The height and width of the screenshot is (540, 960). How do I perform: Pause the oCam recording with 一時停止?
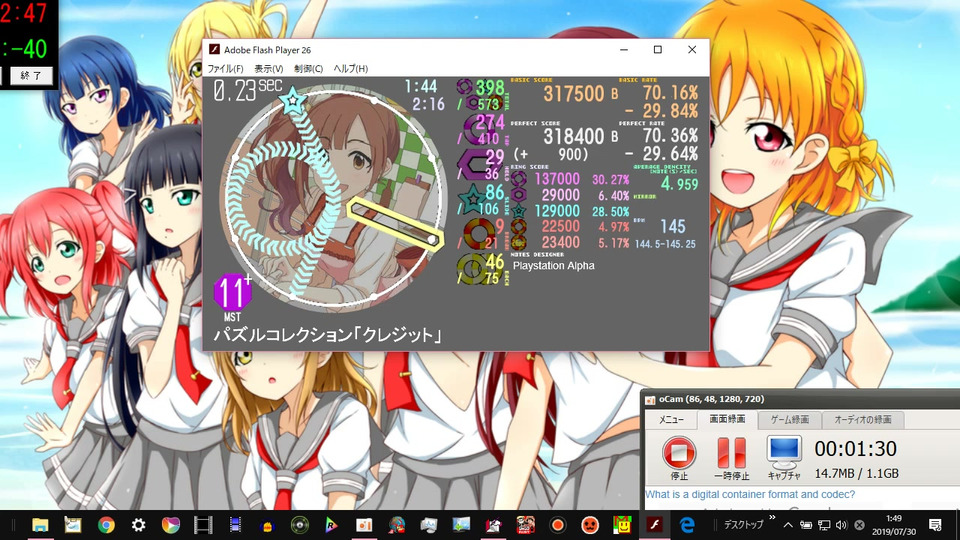coord(731,459)
